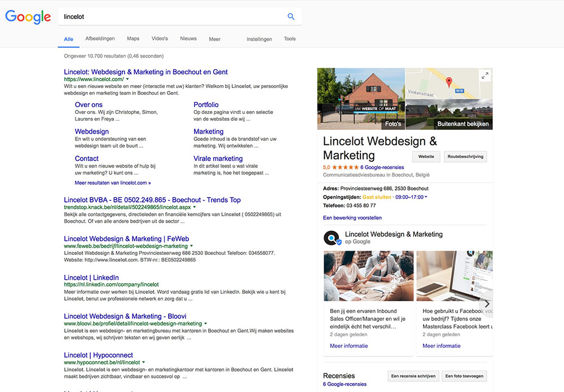
Task: Click '6 Google-recensies' link under Recensies
Action: tap(345, 384)
